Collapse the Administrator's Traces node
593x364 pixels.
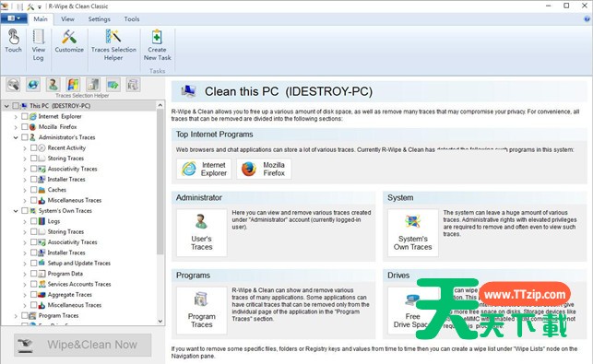16,137
